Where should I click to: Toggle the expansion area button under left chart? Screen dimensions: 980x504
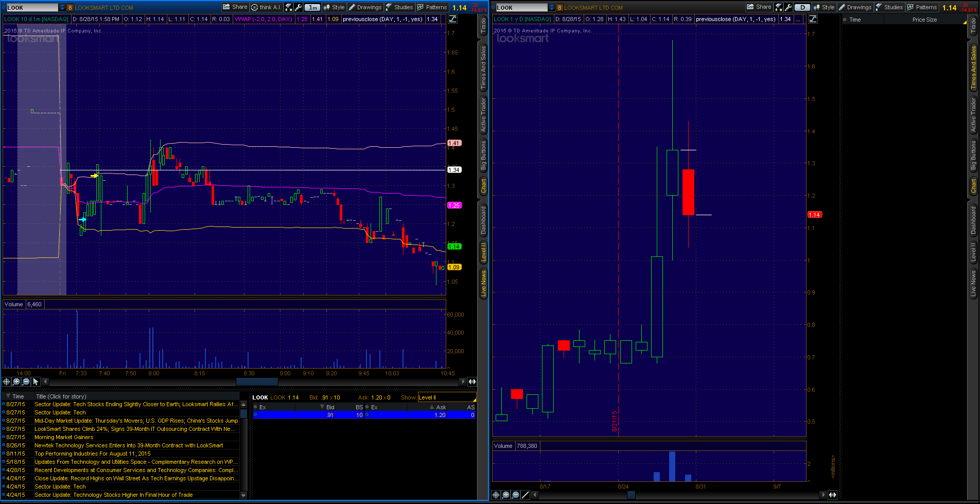pos(472,381)
